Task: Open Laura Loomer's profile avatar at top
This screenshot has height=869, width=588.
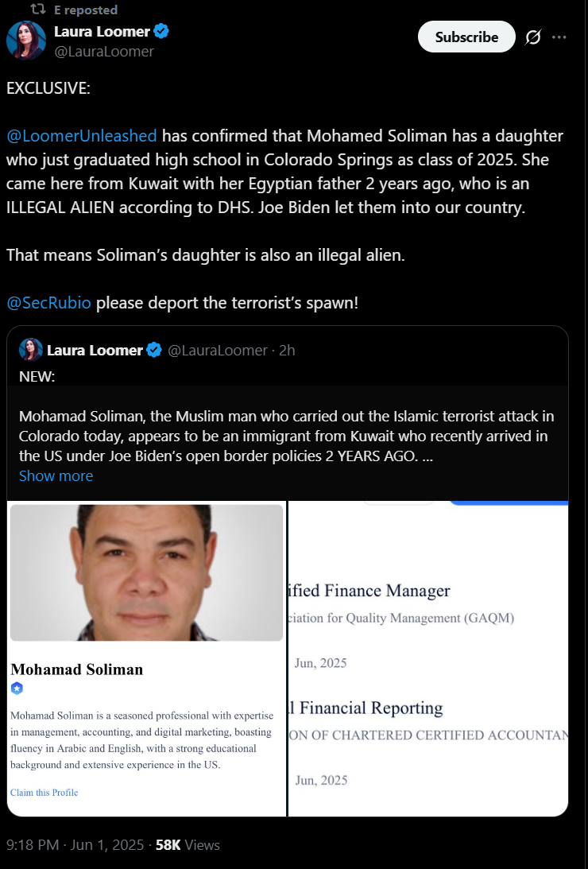Action: (x=26, y=41)
